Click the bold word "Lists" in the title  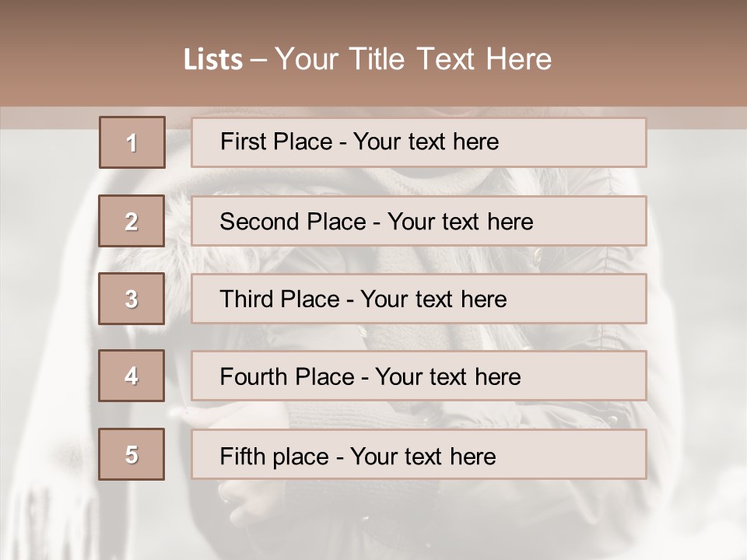point(212,60)
